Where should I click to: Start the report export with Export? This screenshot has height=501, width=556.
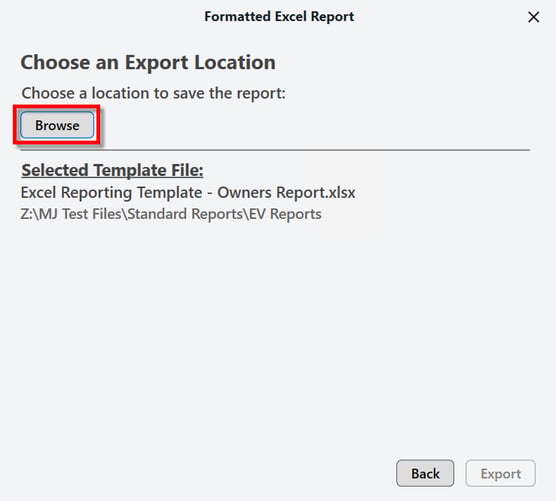[x=500, y=473]
